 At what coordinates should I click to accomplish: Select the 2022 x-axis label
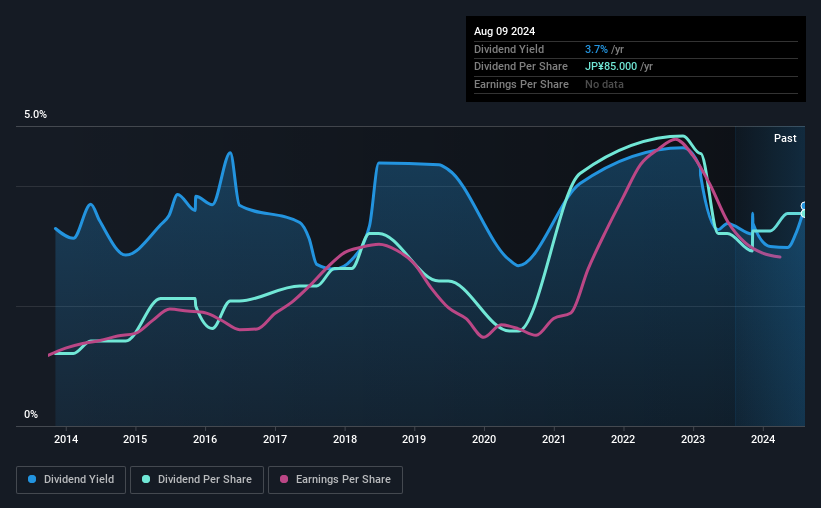tap(623, 439)
